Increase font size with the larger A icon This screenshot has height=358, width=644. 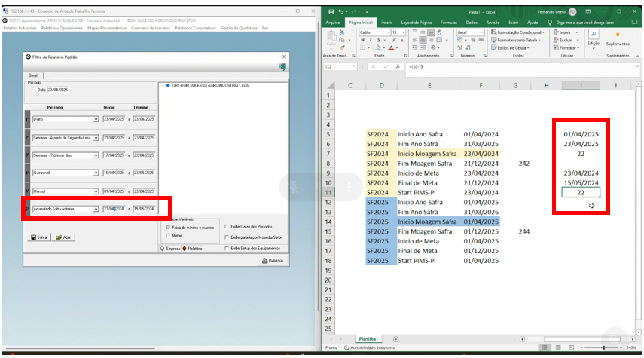[394, 40]
